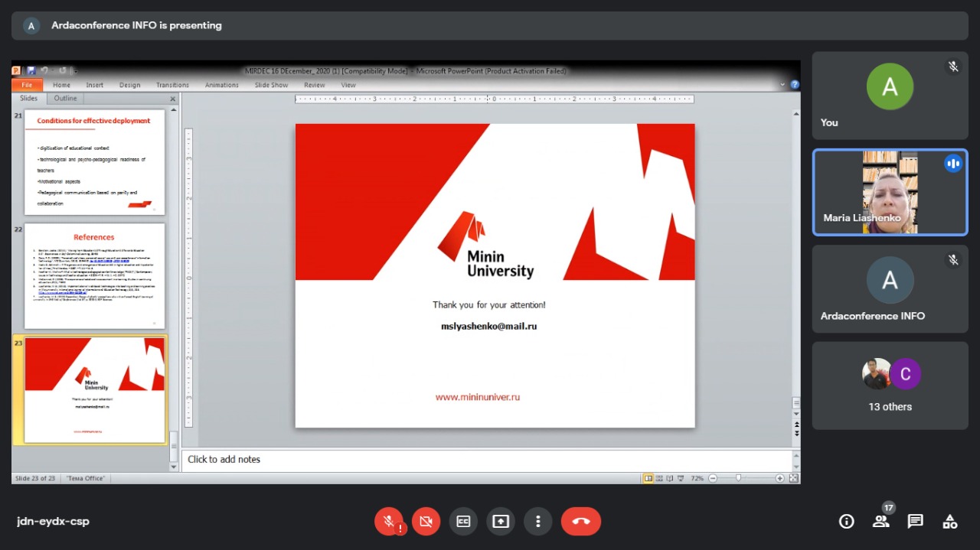Open the chat panel icon
The width and height of the screenshot is (980, 550).
click(915, 522)
